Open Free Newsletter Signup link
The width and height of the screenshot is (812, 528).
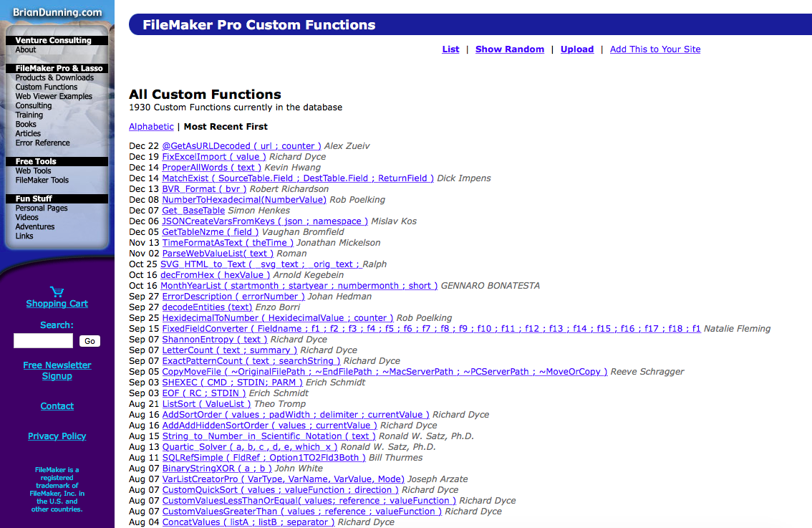click(x=57, y=370)
